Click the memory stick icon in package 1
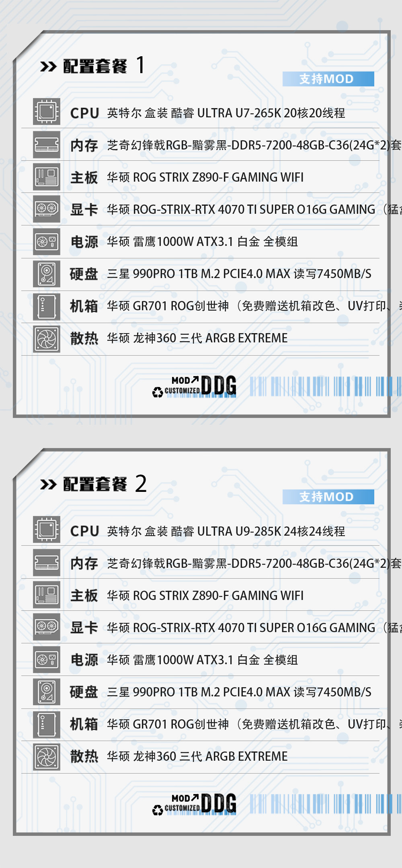 (47, 144)
